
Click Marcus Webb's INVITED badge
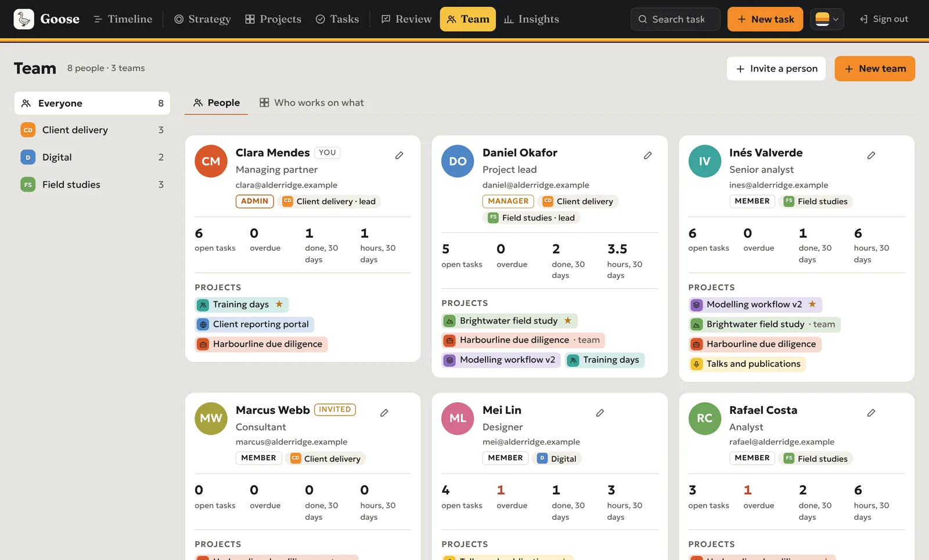coord(335,410)
